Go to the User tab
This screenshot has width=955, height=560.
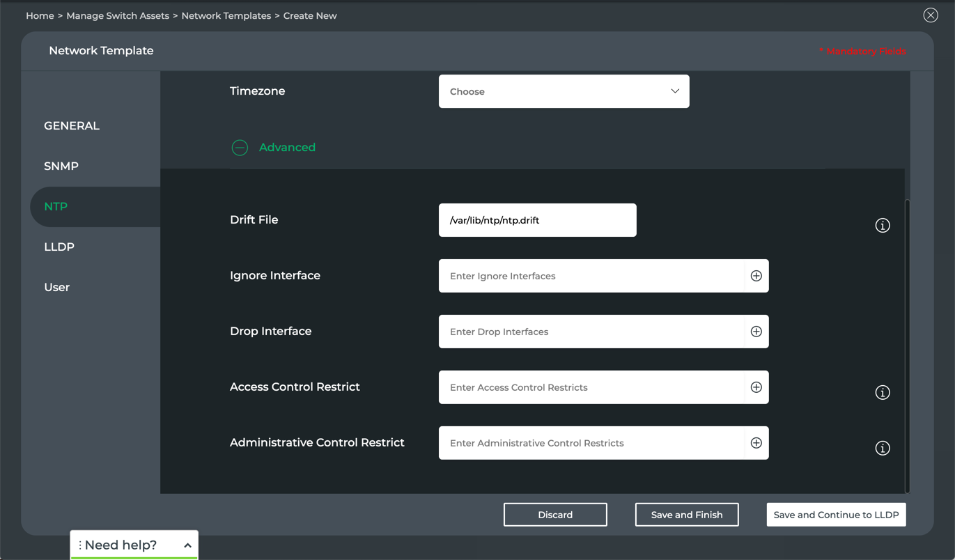click(x=57, y=288)
